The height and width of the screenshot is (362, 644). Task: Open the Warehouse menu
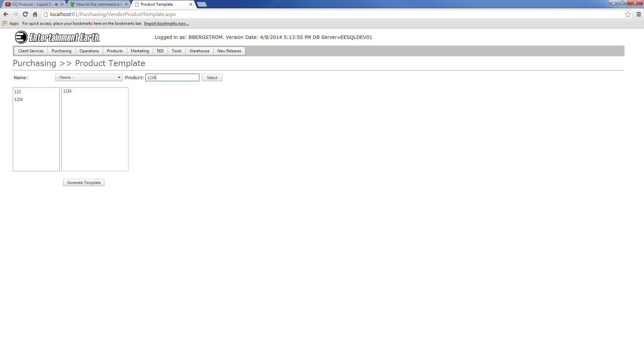[x=199, y=51]
